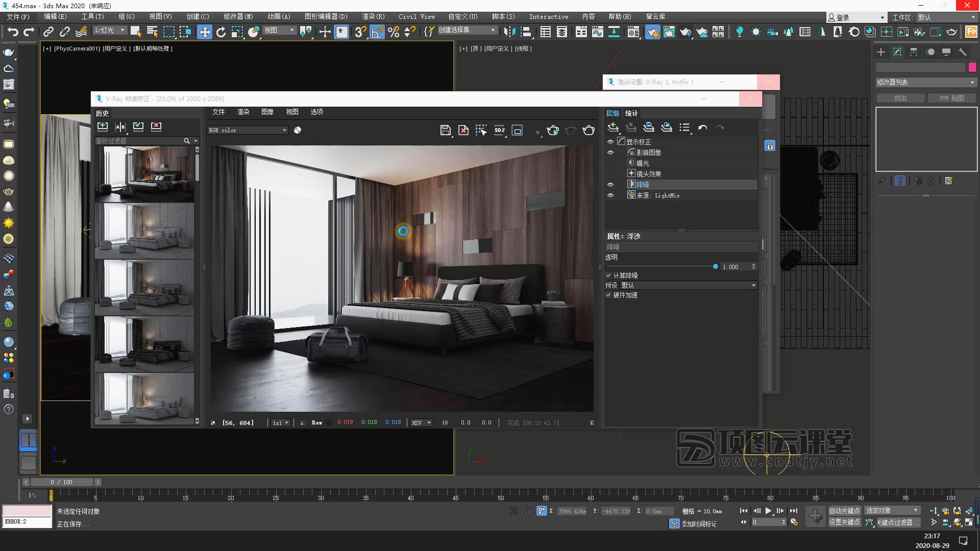Open the 修改器列表 modifier list dropdown

pyautogui.click(x=925, y=82)
